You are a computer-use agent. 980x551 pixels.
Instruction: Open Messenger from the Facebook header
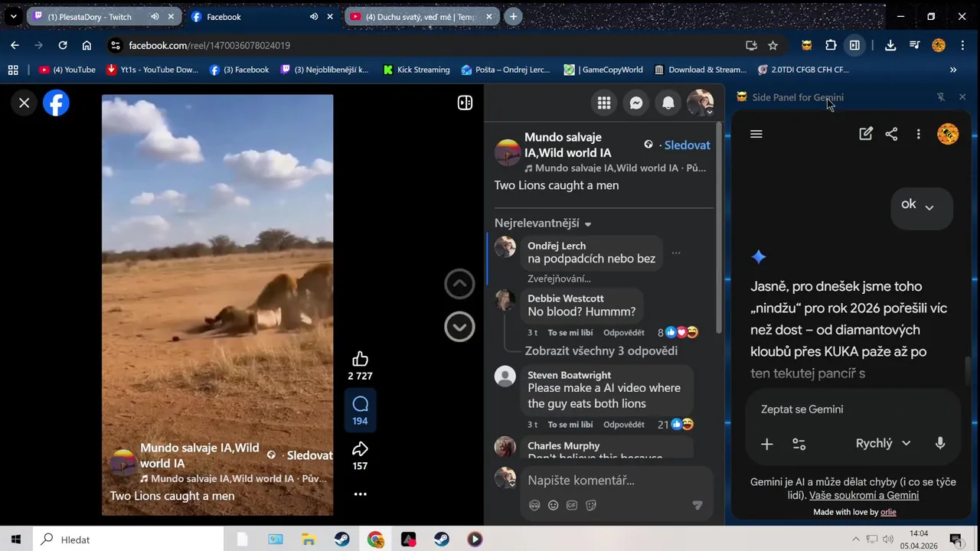point(636,103)
